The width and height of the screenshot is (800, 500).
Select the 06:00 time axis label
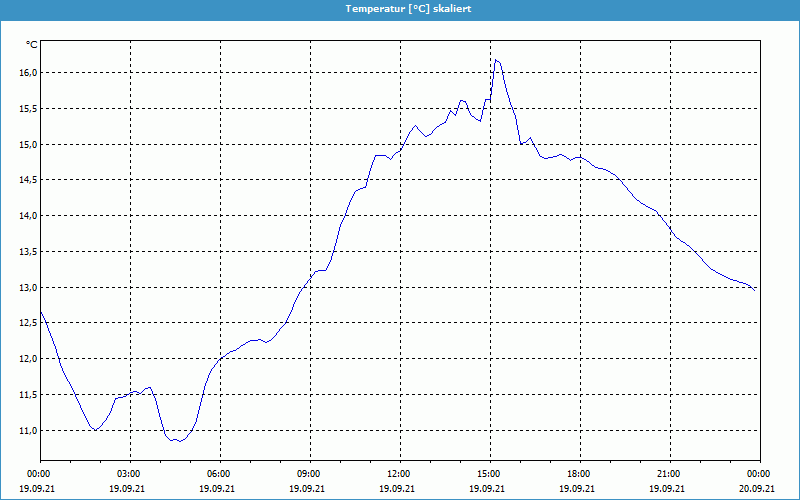click(x=219, y=474)
